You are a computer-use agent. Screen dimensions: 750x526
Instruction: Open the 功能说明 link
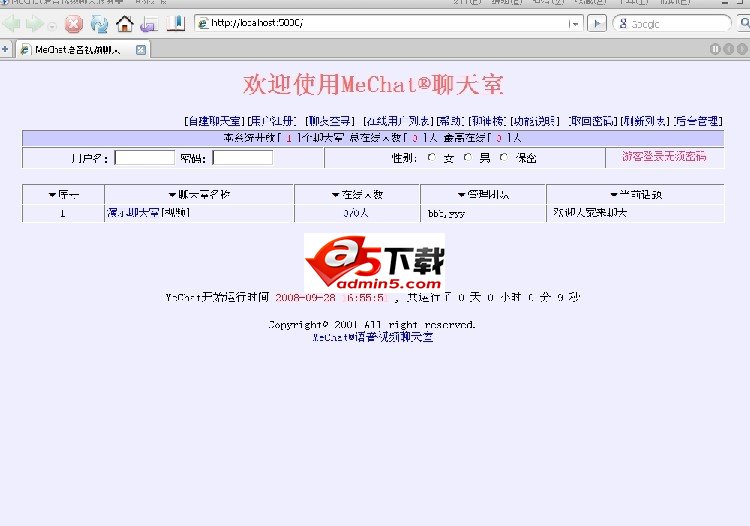(534, 121)
